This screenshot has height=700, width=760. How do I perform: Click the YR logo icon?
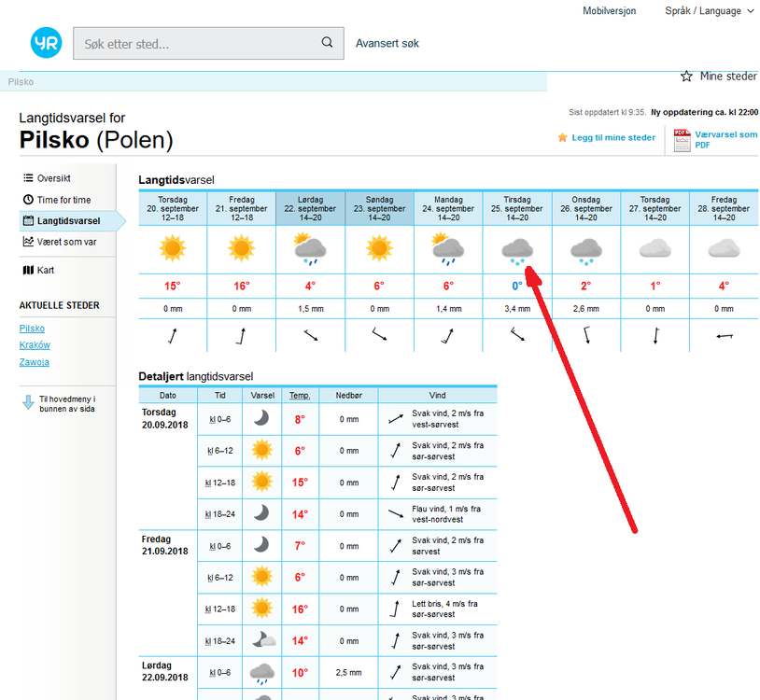[x=46, y=43]
